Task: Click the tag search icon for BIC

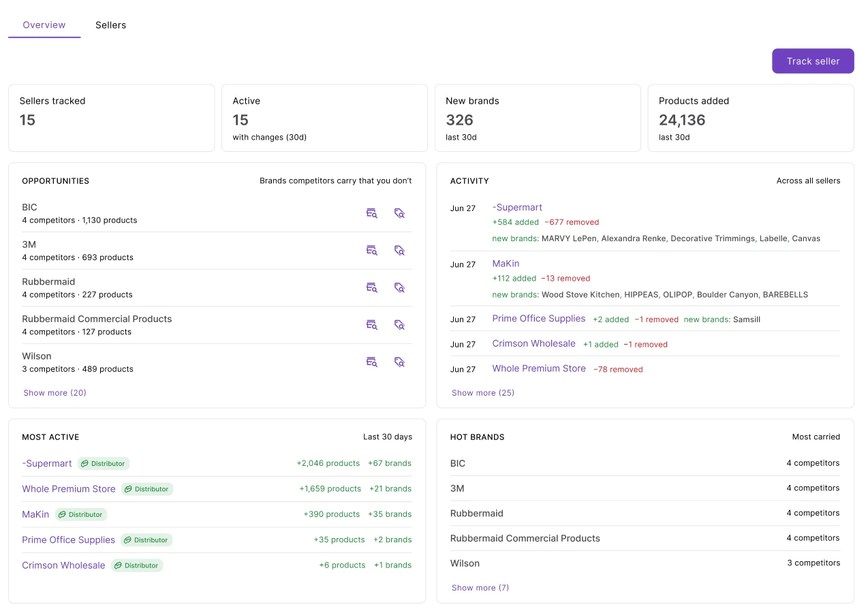Action: [x=400, y=213]
